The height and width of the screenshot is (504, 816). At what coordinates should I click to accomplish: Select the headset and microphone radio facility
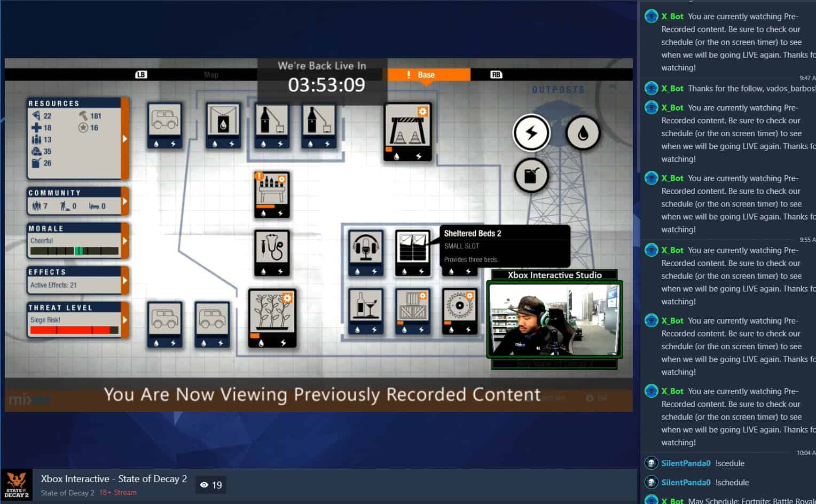coord(366,253)
